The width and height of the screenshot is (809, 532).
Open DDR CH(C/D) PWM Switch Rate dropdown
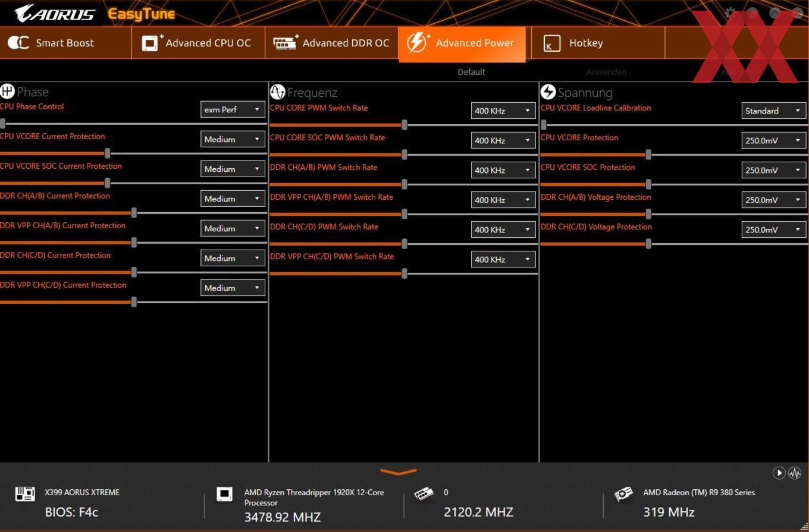click(x=503, y=229)
